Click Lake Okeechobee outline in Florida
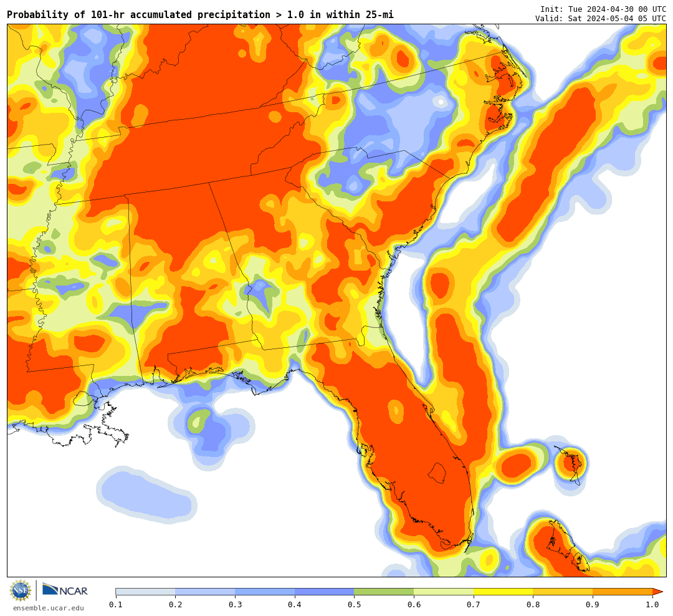This screenshot has width=673, height=616. 437,473
